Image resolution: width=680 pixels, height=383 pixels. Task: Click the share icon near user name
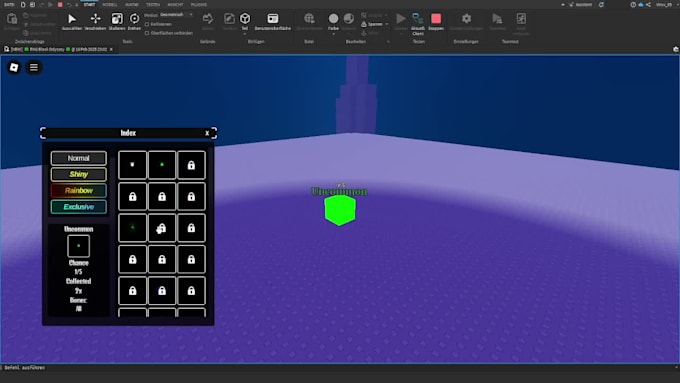[648, 4]
